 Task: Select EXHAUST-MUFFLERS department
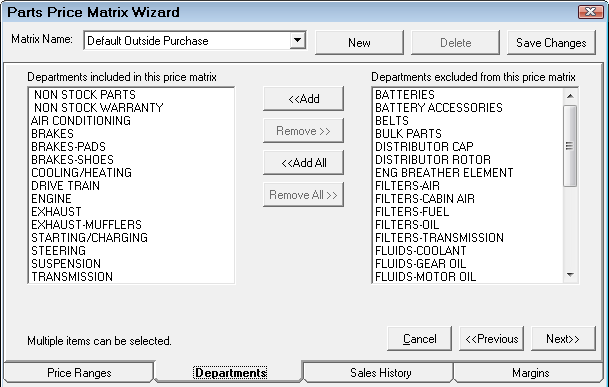pyautogui.click(x=131, y=225)
